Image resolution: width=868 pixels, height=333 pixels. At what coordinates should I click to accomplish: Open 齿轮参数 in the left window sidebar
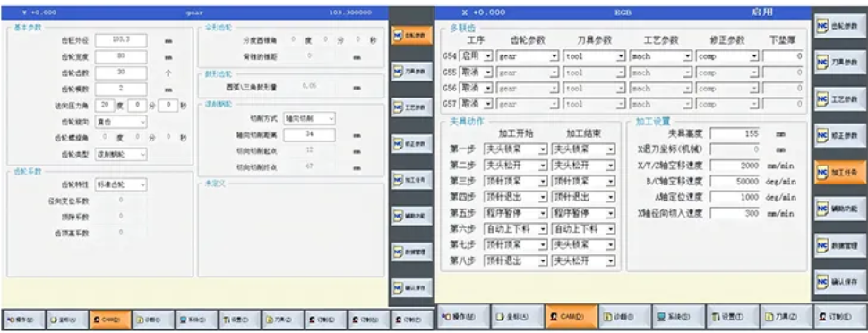(x=412, y=36)
